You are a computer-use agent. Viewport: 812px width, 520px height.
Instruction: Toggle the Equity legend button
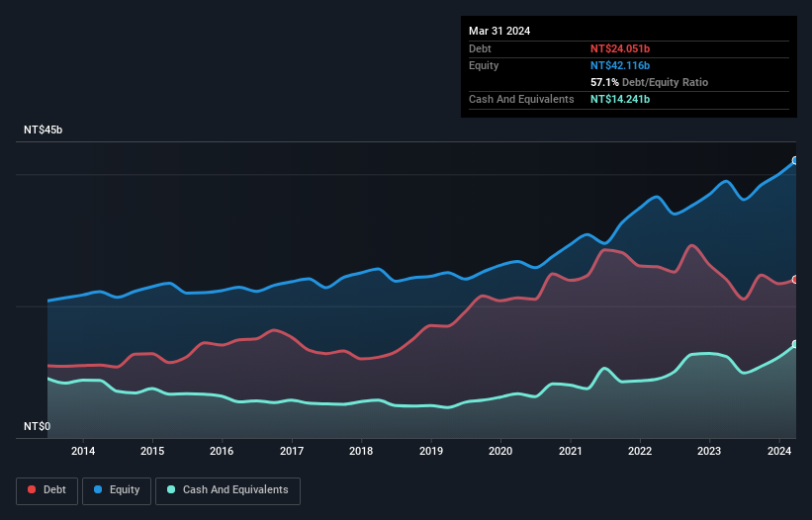(x=117, y=490)
